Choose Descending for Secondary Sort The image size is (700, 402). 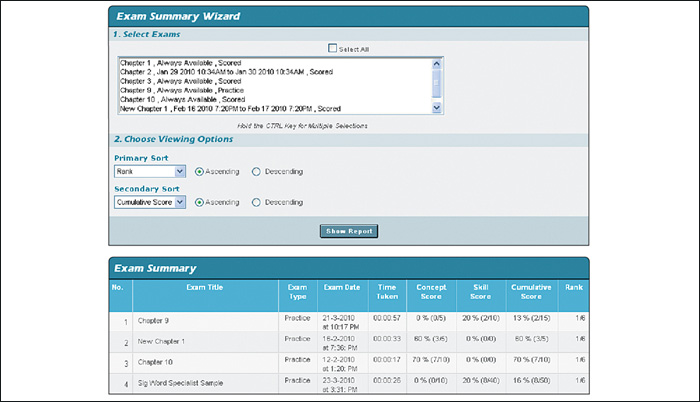[256, 202]
